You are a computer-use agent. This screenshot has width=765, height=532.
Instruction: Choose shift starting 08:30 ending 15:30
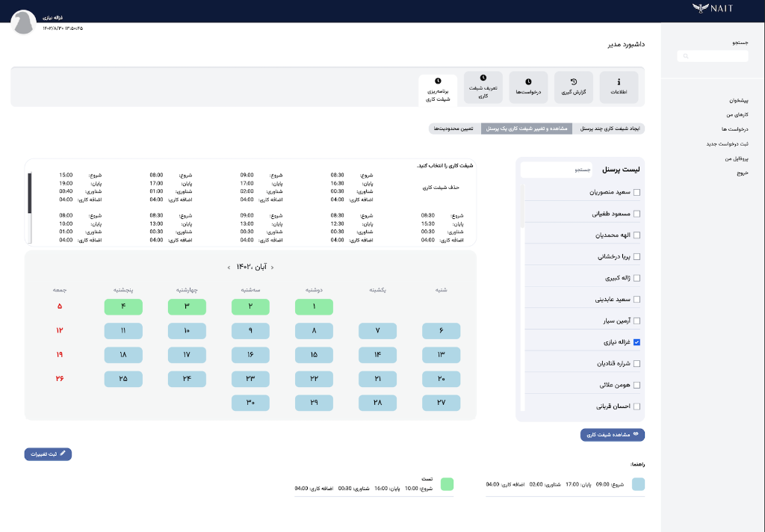pyautogui.click(x=442, y=227)
